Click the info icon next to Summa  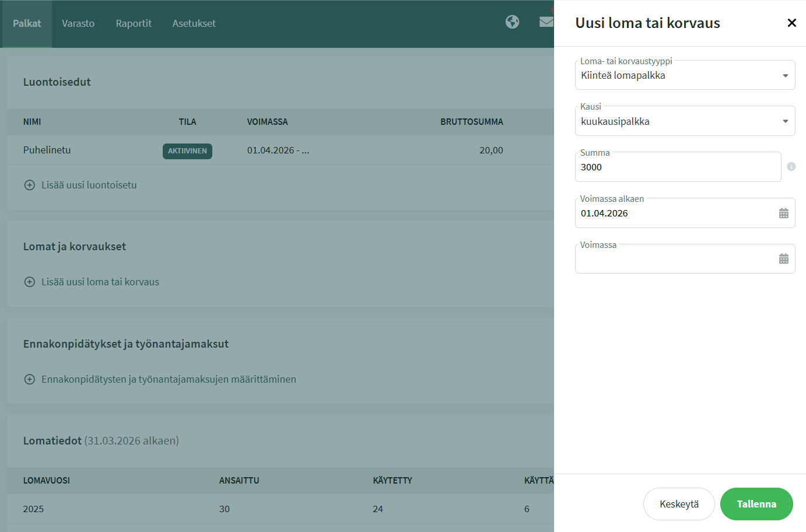point(791,167)
